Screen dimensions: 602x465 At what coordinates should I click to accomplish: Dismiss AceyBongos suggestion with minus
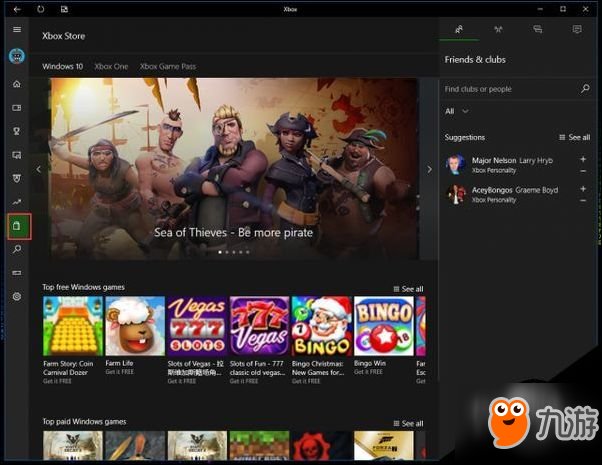tap(583, 200)
